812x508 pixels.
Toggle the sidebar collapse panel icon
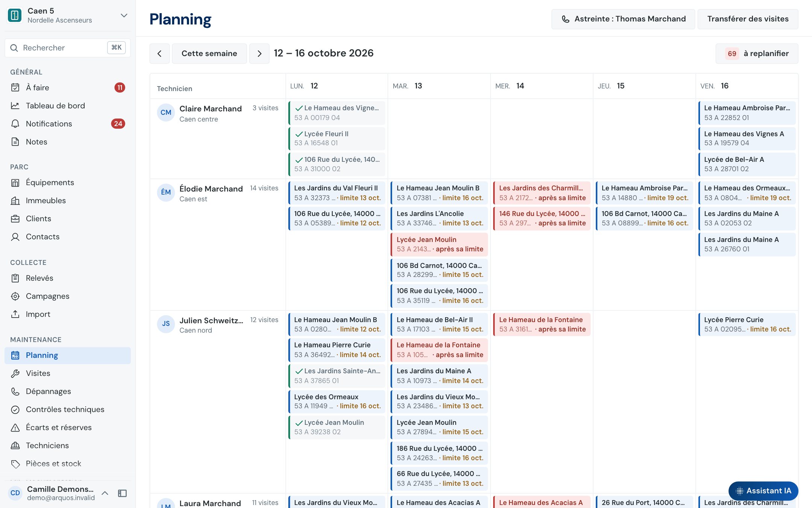tap(122, 493)
